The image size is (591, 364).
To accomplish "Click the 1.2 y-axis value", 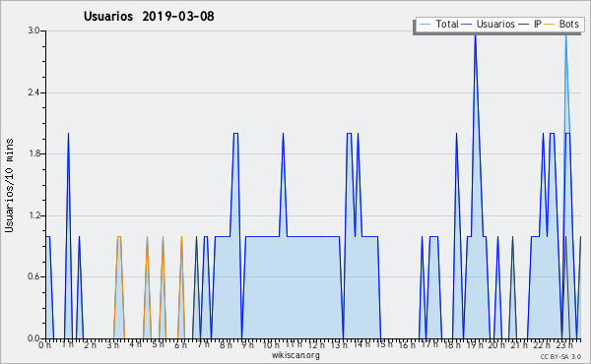I will 33,215.
